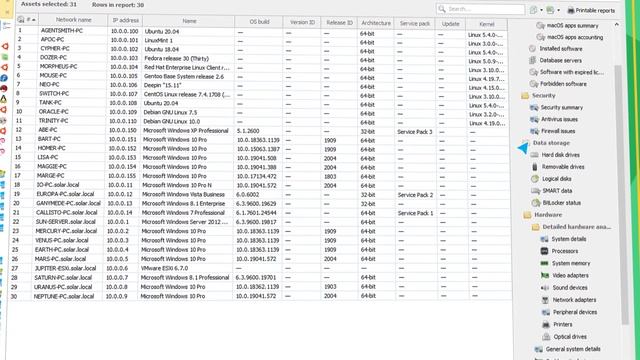
Task: Toggle sort on the # column header
Action: [x=31, y=20]
